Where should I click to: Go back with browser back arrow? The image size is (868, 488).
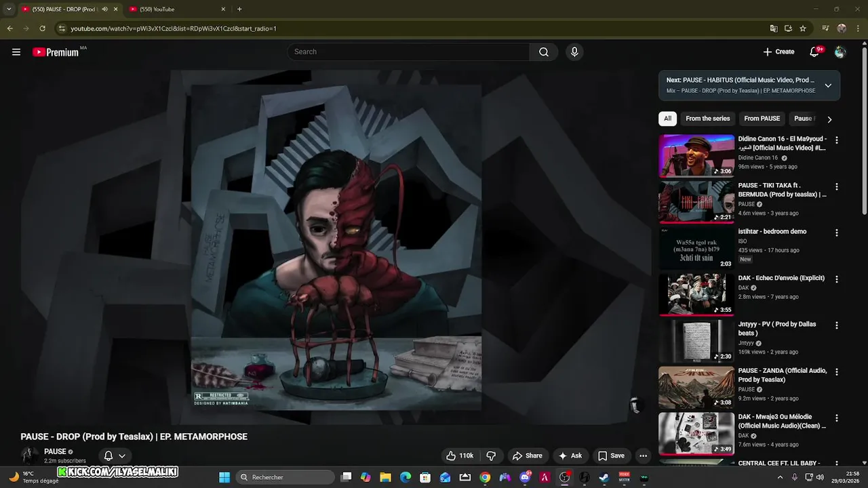[9, 28]
